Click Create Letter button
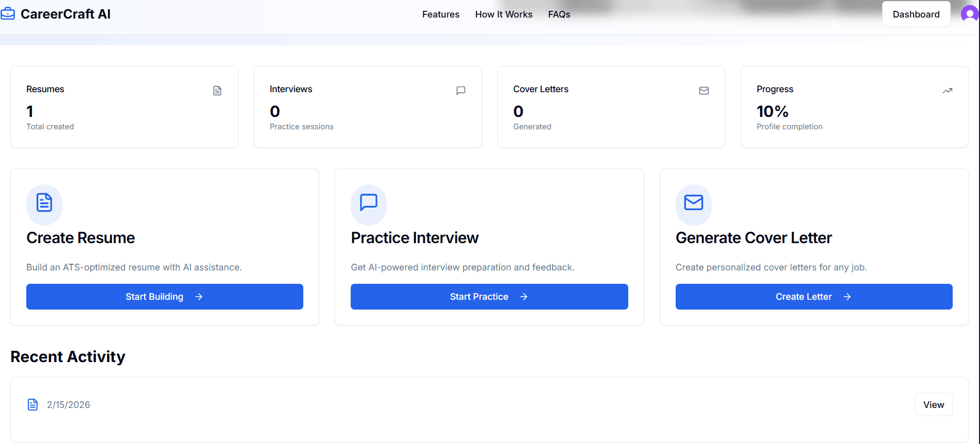This screenshot has height=444, width=980. (x=814, y=297)
